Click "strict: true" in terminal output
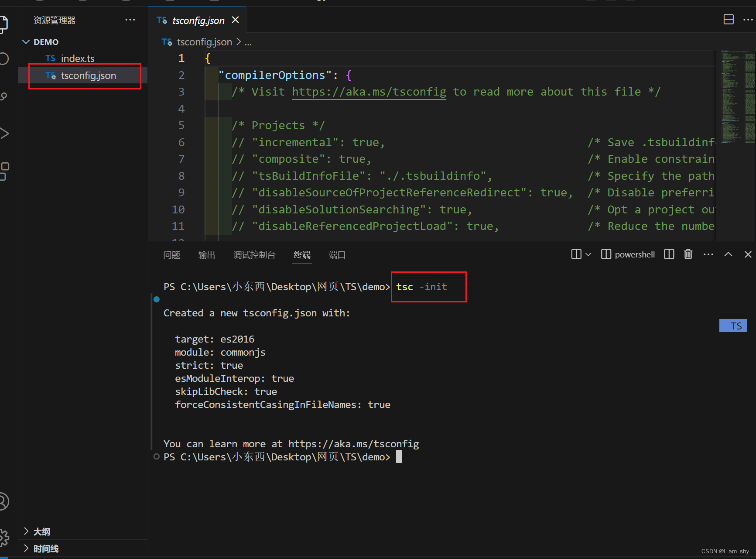Screen dimensions: 756x559 point(209,365)
